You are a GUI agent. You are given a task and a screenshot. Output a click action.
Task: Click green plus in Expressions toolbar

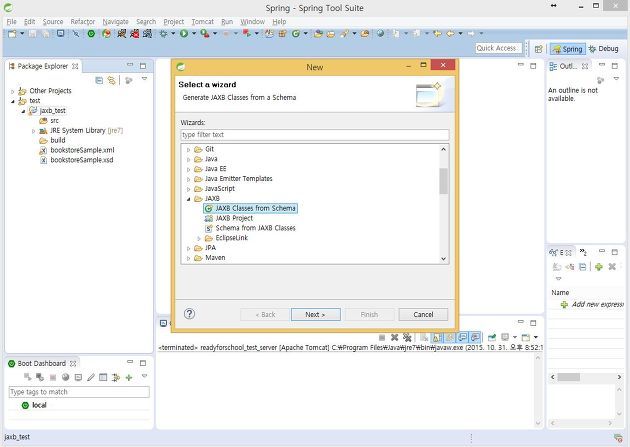point(599,267)
